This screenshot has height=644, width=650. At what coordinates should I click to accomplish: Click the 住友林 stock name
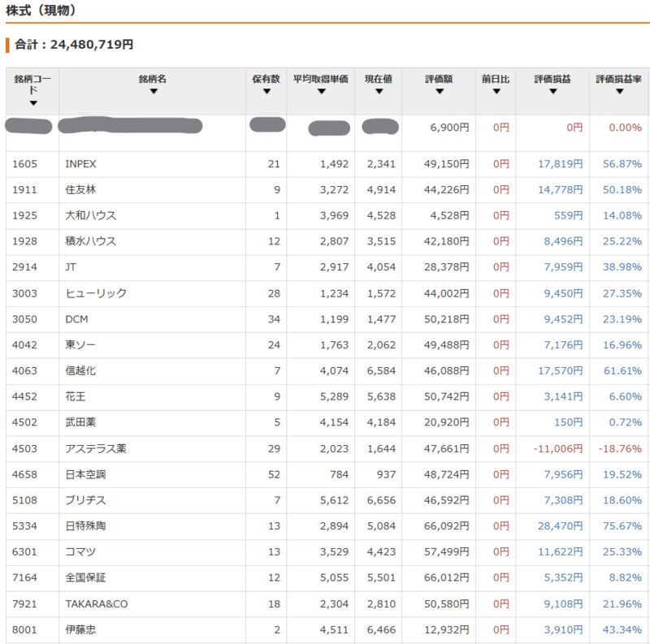[80, 190]
